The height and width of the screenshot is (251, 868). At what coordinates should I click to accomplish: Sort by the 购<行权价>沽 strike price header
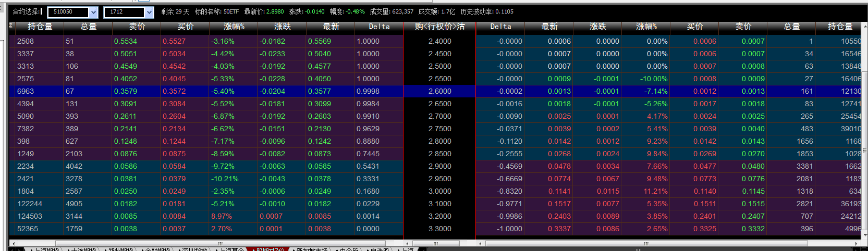coord(439,27)
